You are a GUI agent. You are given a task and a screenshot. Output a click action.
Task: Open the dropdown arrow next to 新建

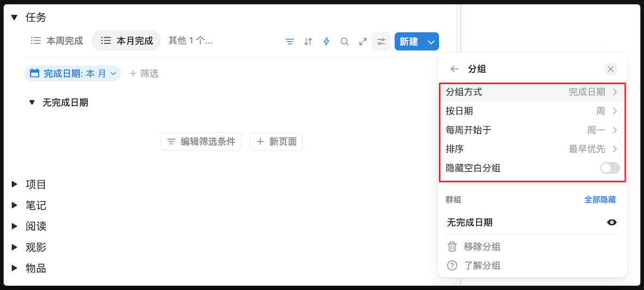coord(432,41)
